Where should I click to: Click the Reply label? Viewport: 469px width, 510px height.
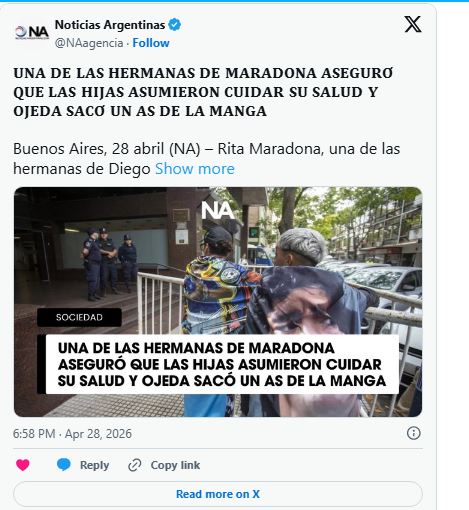click(x=94, y=465)
